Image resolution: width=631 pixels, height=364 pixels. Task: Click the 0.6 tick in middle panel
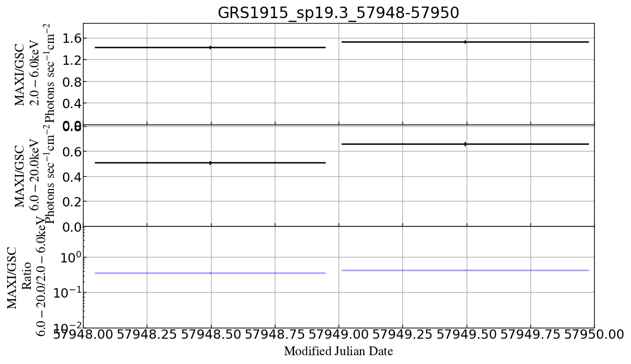tap(72, 152)
